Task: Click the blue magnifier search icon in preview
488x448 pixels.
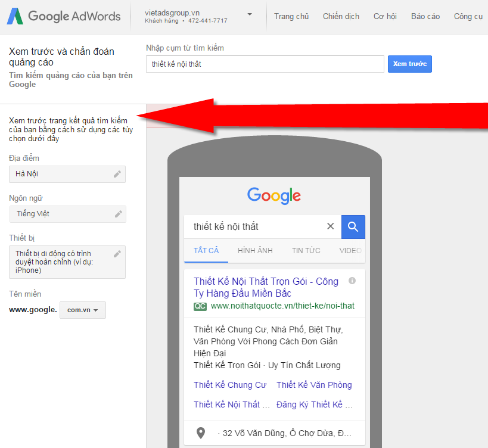Action: (353, 227)
